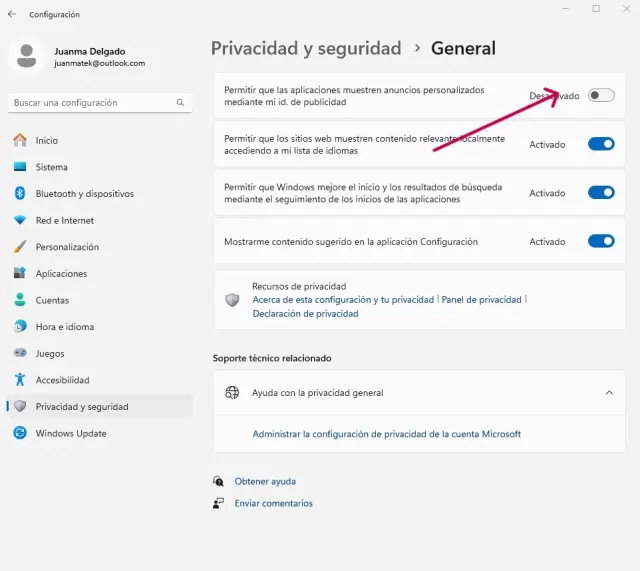The image size is (640, 571).
Task: Open Personalización brush icon
Action: click(20, 247)
